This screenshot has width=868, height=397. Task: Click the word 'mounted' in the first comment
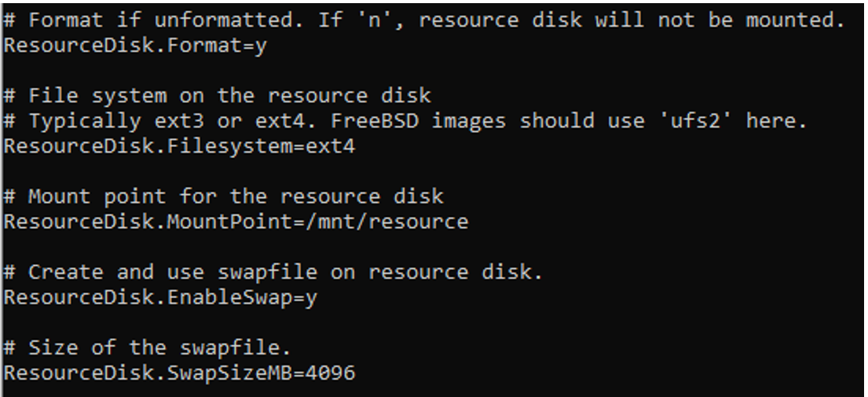pyautogui.click(x=789, y=20)
